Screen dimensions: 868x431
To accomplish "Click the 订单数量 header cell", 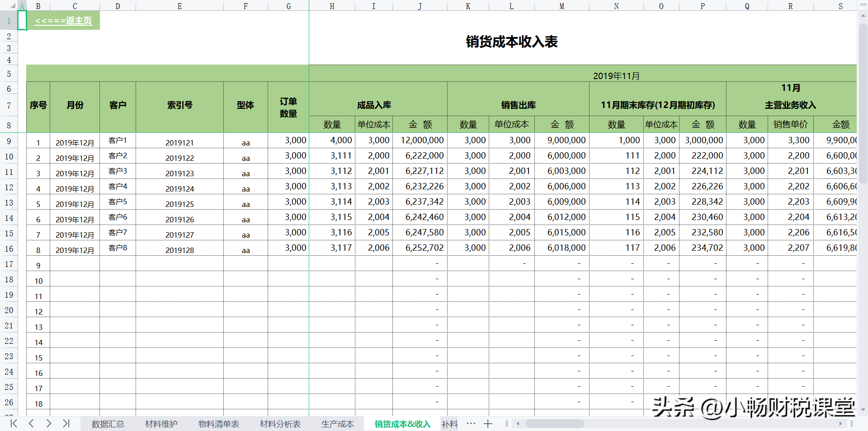I will point(288,108).
